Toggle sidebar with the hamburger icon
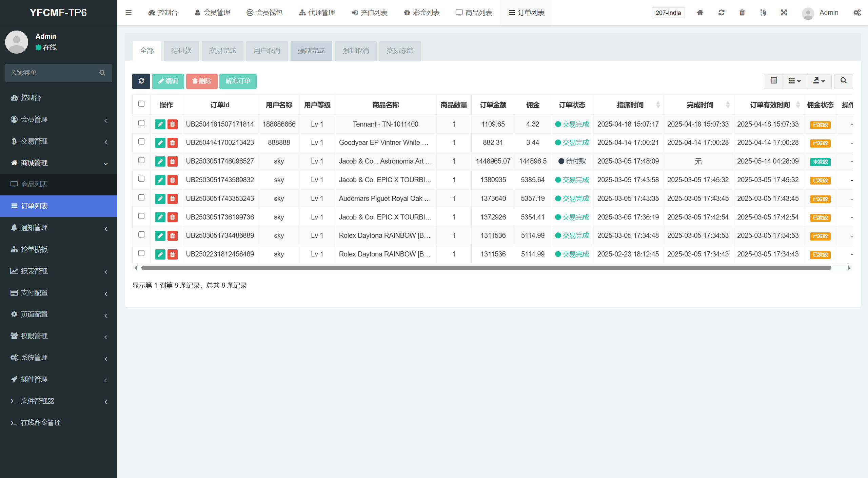 129,13
